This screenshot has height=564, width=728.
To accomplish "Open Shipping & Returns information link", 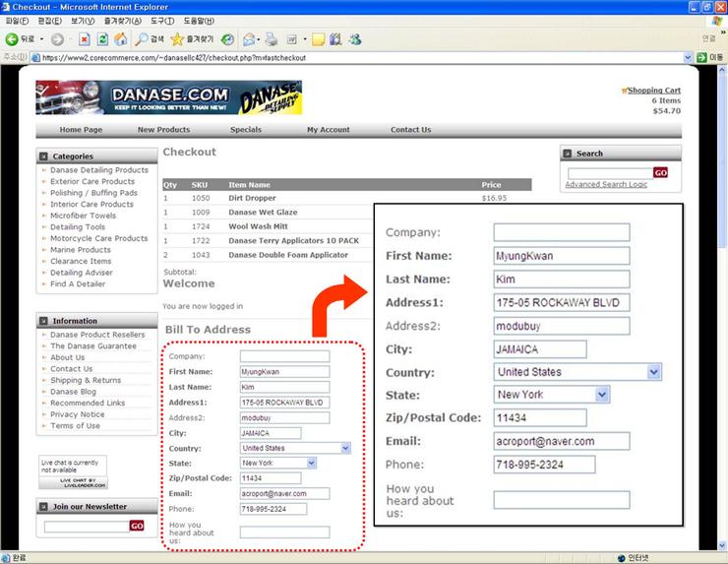I will pyautogui.click(x=86, y=380).
